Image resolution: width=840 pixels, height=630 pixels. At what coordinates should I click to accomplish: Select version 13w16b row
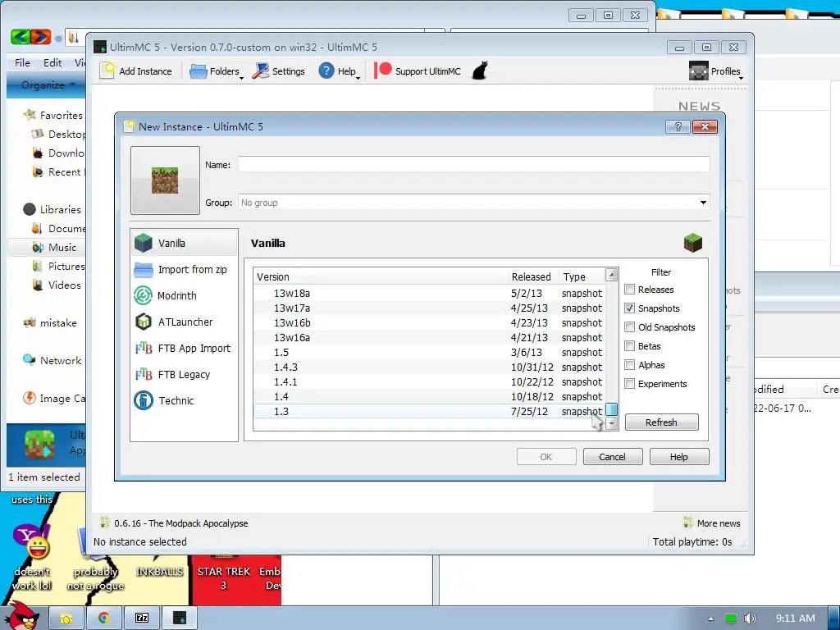(x=429, y=322)
